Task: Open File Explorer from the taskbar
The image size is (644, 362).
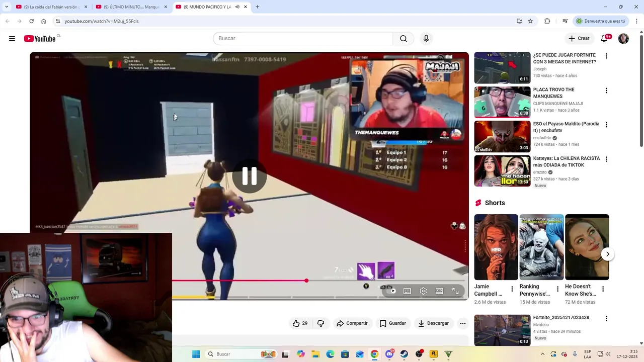Action: (315, 354)
